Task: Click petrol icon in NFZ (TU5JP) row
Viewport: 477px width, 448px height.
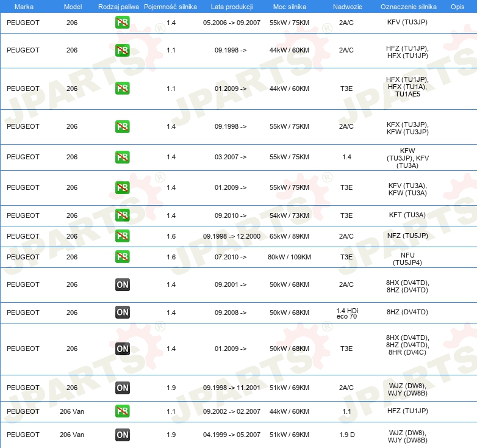Action: (x=122, y=236)
